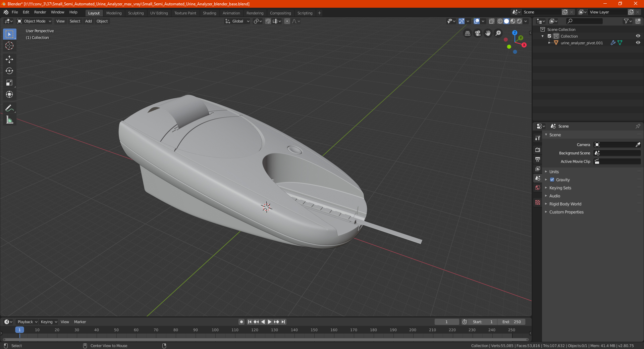The height and width of the screenshot is (349, 644).
Task: Open Render menu
Action: point(40,12)
